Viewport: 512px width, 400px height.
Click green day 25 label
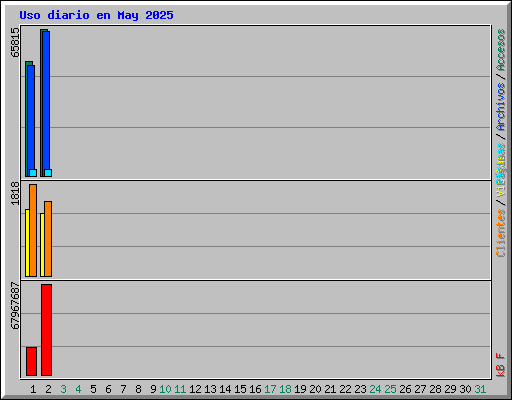(390, 389)
